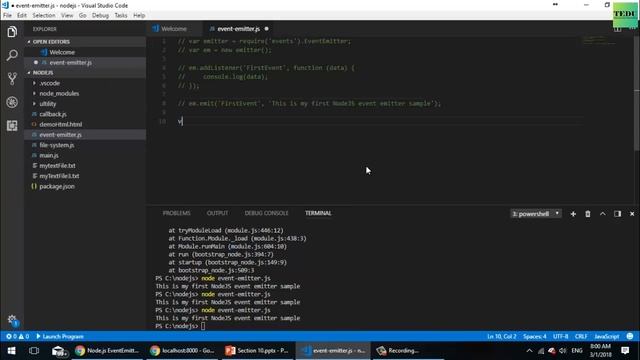Click CRLF end of line setting
640x360 pixels.
(581, 336)
